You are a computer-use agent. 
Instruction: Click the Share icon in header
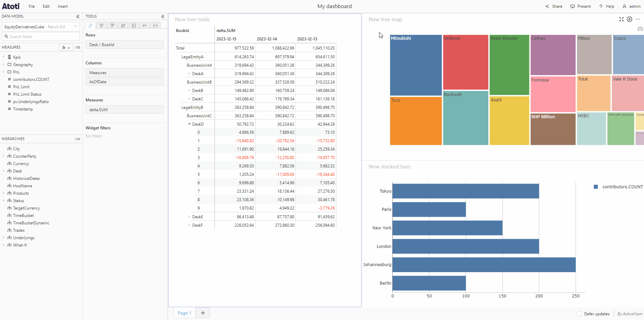(x=547, y=6)
